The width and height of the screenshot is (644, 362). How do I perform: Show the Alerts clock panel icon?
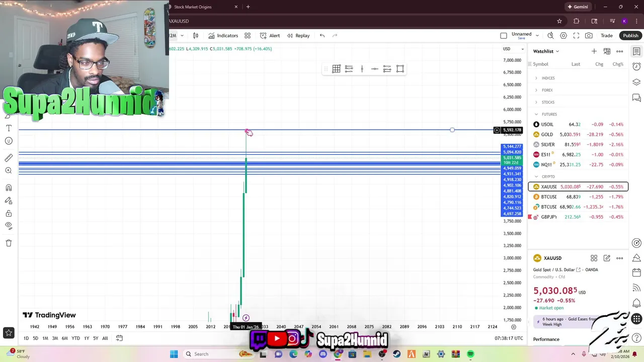pyautogui.click(x=636, y=66)
